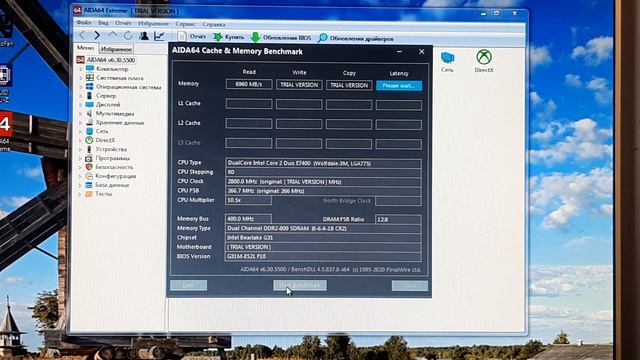Viewport: 640px width, 360px height.
Task: Click the up-level arrow in the toolbar
Action: 113,36
